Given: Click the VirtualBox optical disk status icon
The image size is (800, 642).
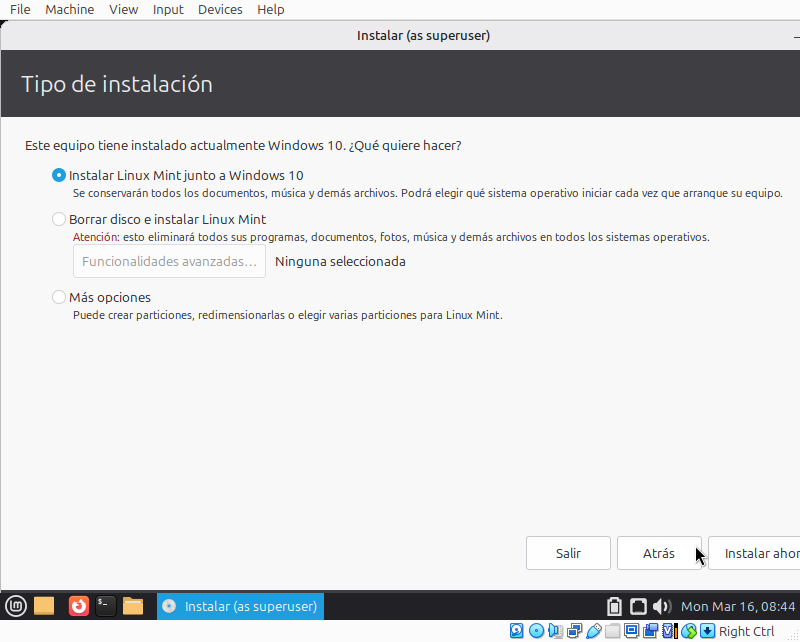Looking at the screenshot, I should [x=537, y=631].
